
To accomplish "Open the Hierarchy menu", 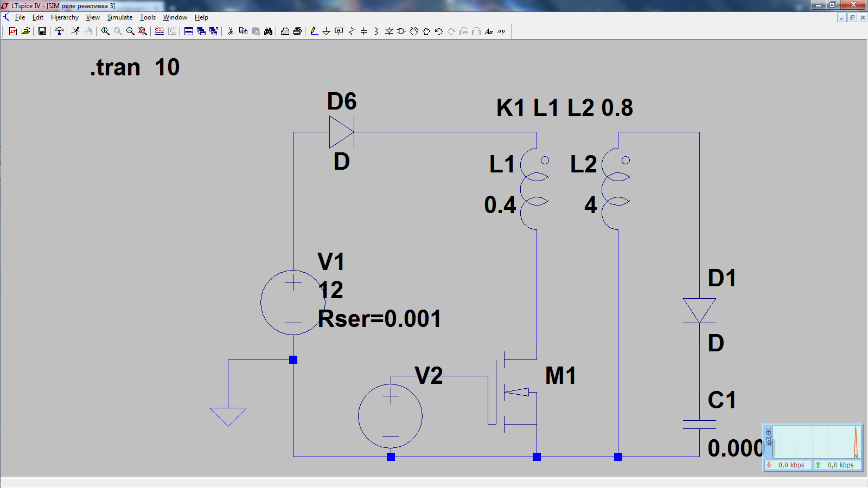I will pos(65,17).
